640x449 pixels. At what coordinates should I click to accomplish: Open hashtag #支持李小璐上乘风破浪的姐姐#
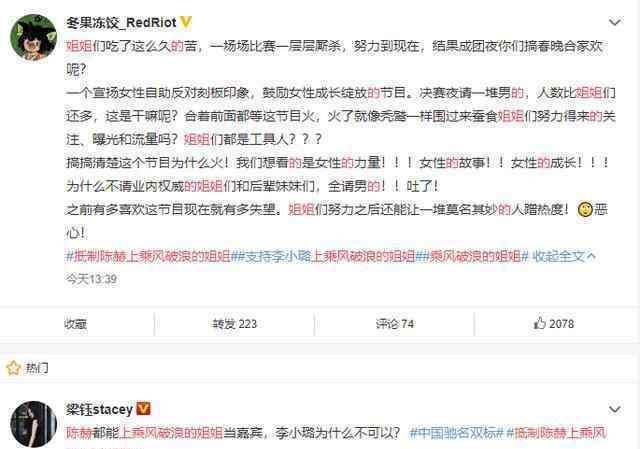324,256
